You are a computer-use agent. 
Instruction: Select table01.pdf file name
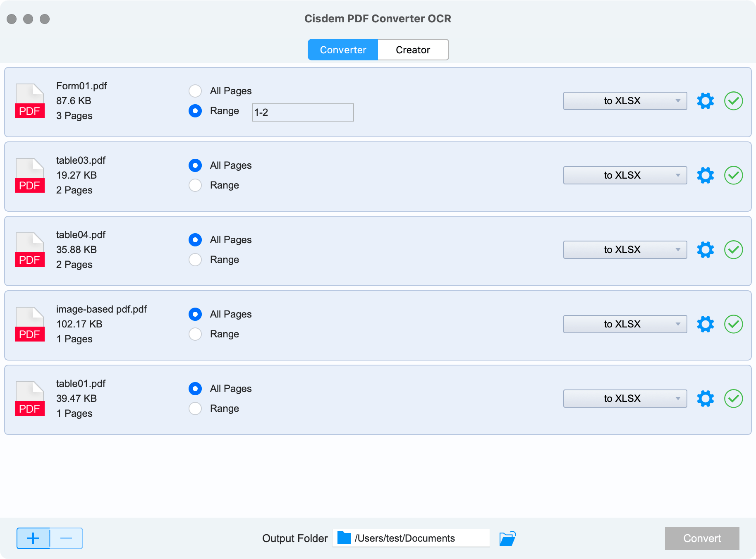coord(81,384)
